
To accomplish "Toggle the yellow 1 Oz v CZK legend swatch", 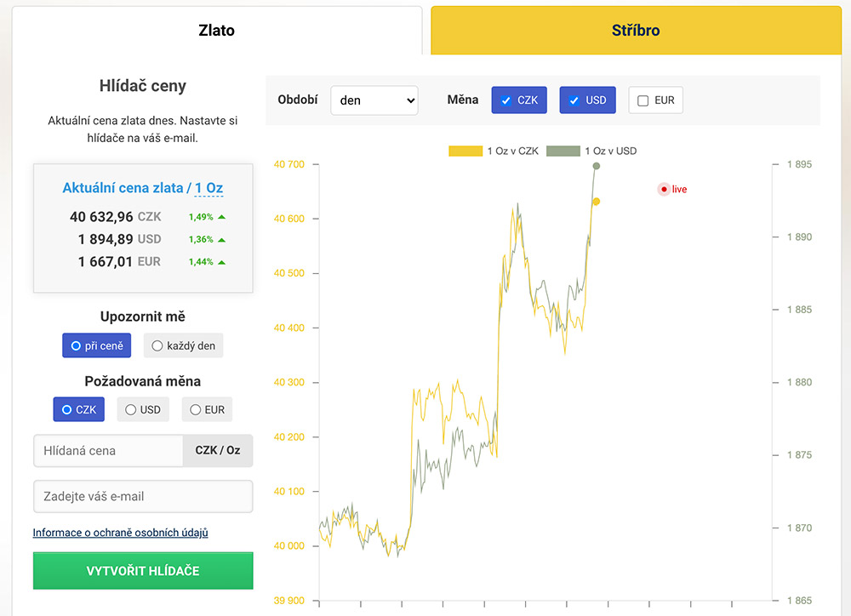I will tap(465, 151).
